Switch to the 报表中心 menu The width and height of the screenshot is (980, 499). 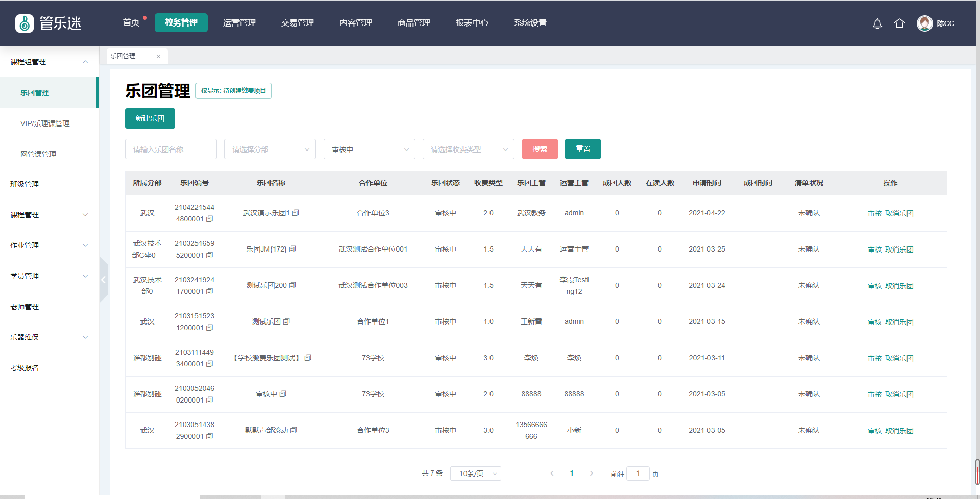472,23
